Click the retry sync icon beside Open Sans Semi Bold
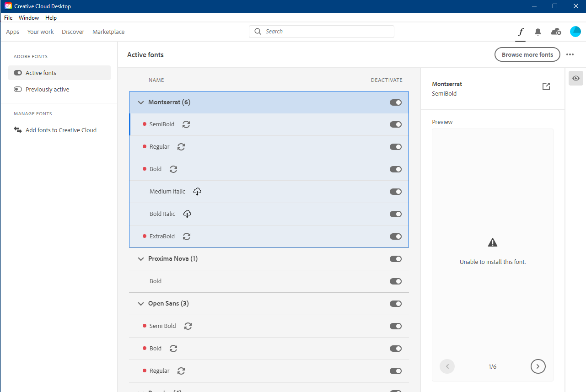The image size is (586, 392). [188, 326]
